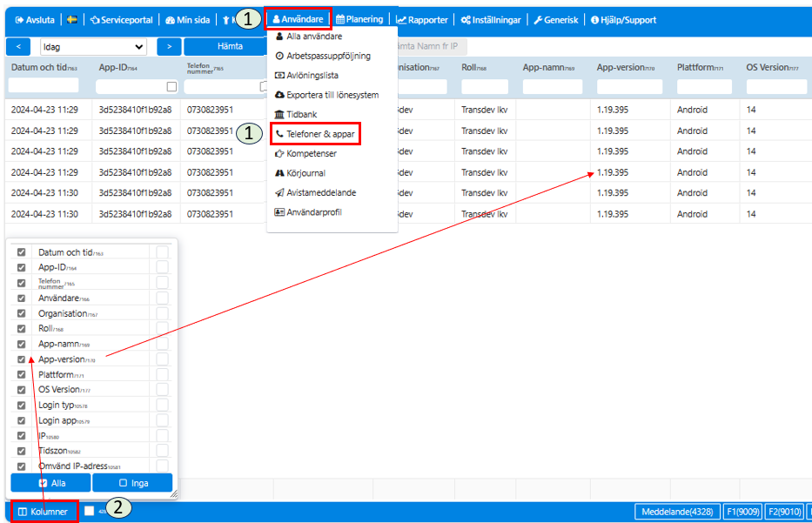
Task: Click the App-version filter input field
Action: [629, 86]
